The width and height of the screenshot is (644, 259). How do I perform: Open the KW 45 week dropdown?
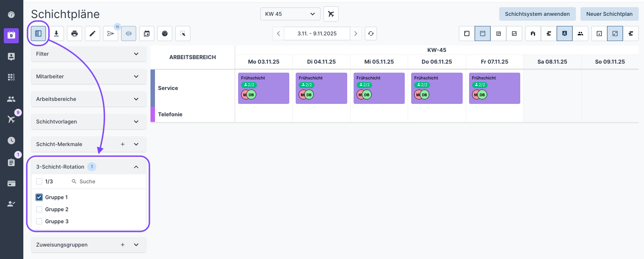(x=290, y=14)
